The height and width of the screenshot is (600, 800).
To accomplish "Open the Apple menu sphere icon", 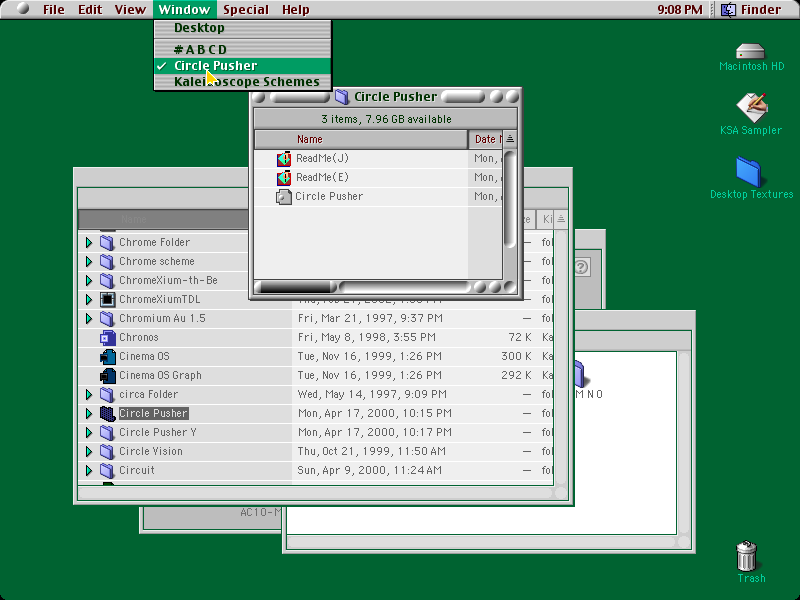I will pyautogui.click(x=22, y=9).
